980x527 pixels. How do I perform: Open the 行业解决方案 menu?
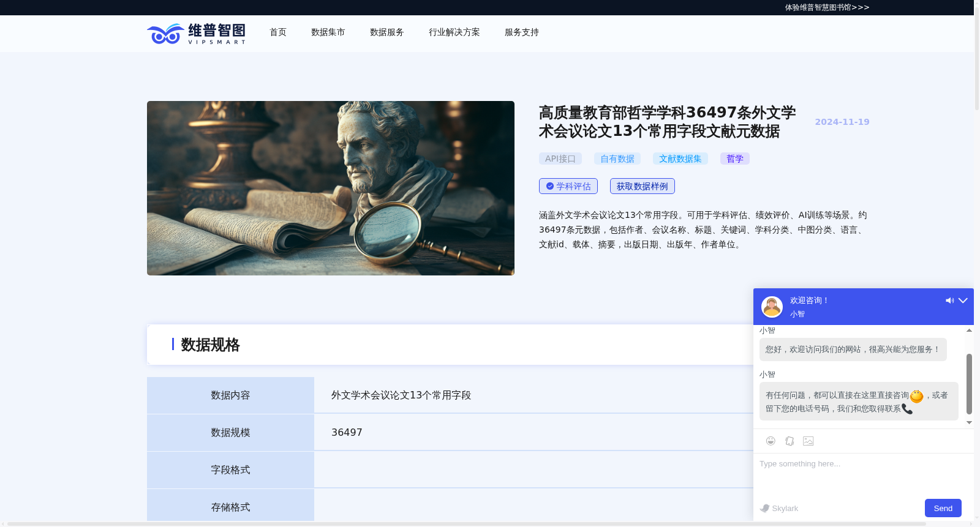(x=454, y=32)
